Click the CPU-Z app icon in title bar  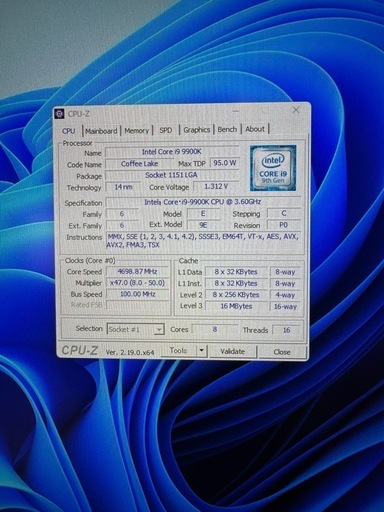tap(59, 114)
